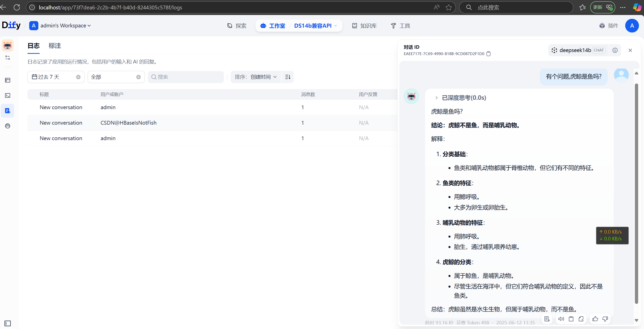
Task: Toggle the sort order direction
Action: click(288, 77)
